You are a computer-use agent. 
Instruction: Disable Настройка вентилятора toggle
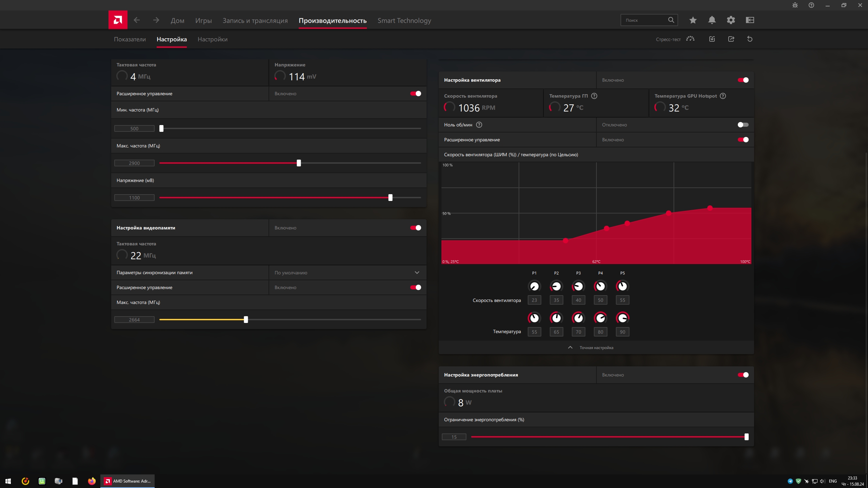743,80
